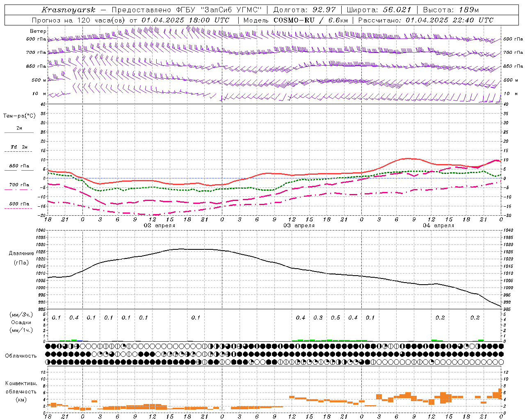Click 'Рассчитано: 01.04.2025 22:40 UTC' text
This screenshot has width=525, height=420.
426,20
